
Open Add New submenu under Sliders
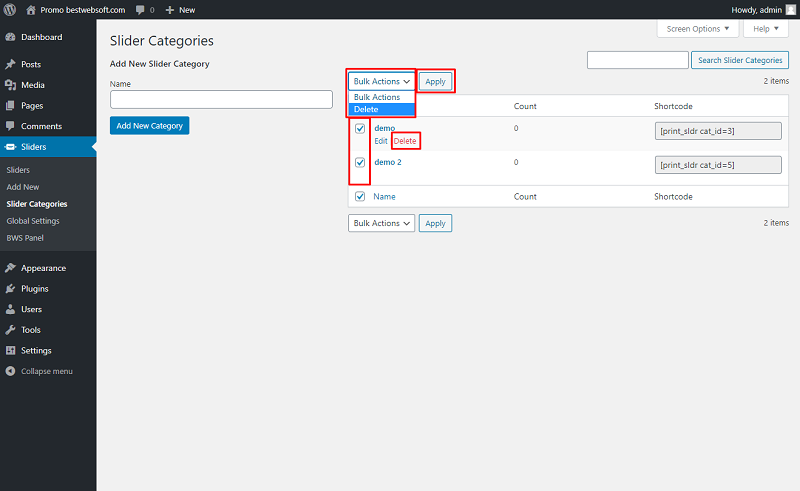(x=23, y=187)
